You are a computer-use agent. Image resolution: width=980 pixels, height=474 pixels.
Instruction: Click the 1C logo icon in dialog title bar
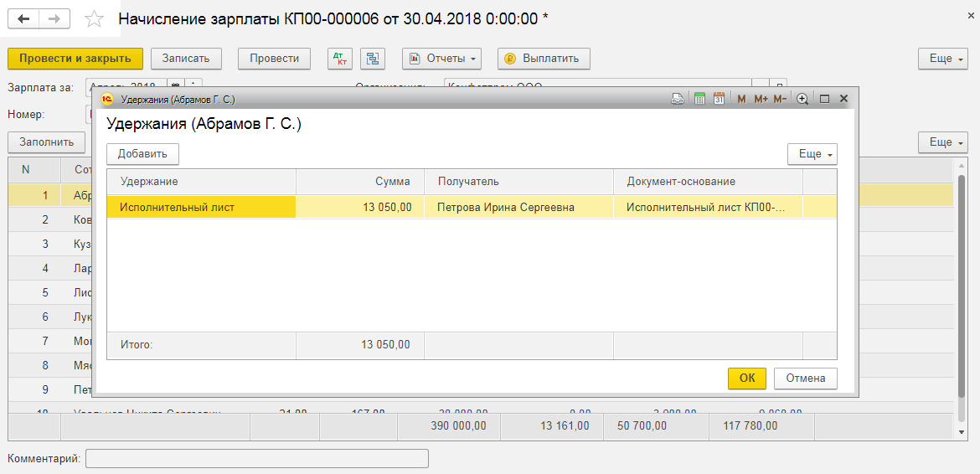pos(107,99)
